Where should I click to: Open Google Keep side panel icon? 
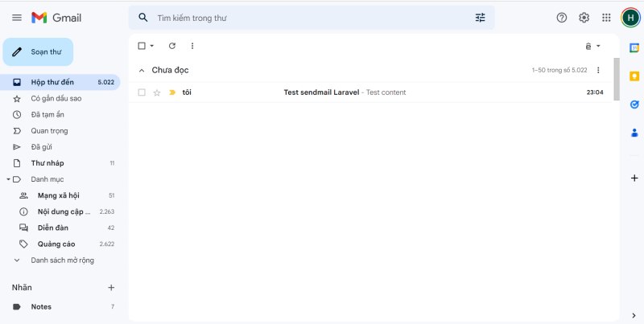coord(634,76)
